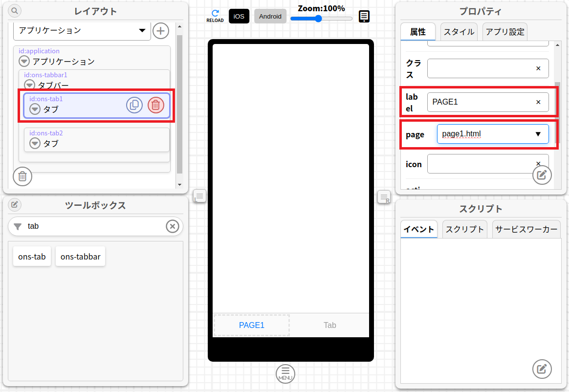Screen dimensions: 569x392
Task: Switch preview to Android
Action: pyautogui.click(x=270, y=16)
